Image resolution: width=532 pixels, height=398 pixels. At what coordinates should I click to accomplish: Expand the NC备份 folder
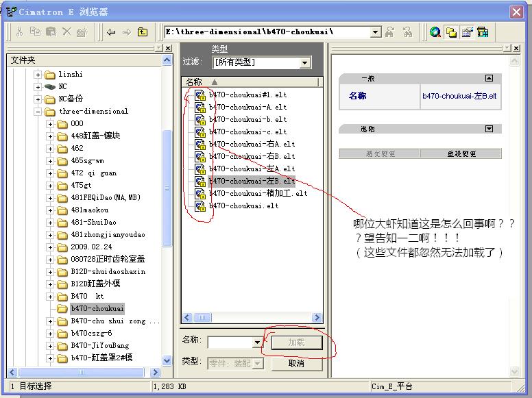pyautogui.click(x=38, y=99)
